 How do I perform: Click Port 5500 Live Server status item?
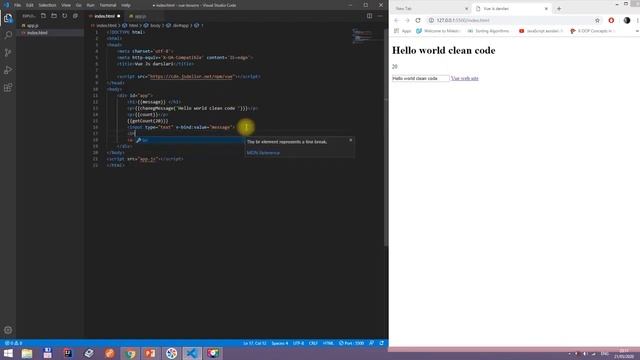pyautogui.click(x=351, y=343)
